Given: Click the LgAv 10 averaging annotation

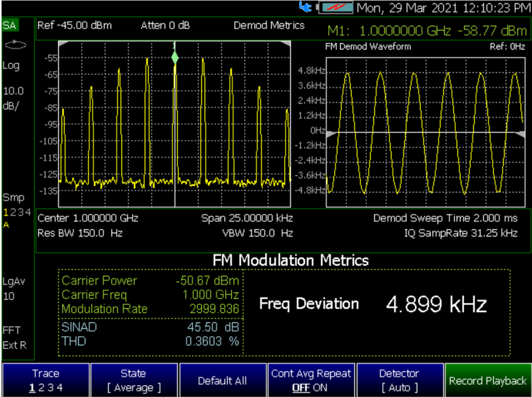Looking at the screenshot, I should tap(14, 289).
